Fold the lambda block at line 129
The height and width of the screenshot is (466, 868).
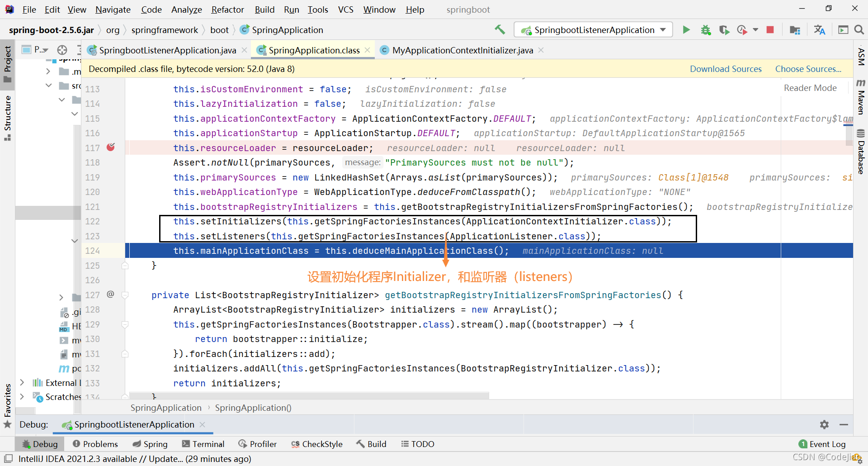click(x=125, y=324)
